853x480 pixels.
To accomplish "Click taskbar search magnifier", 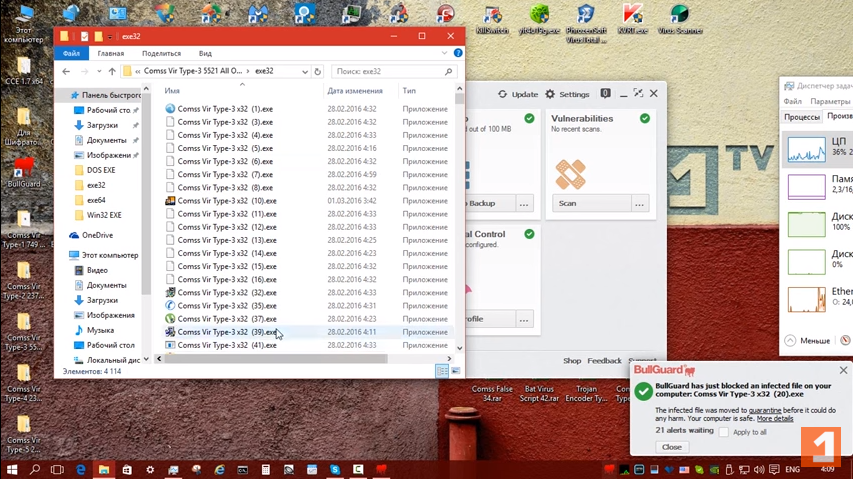I will point(35,469).
